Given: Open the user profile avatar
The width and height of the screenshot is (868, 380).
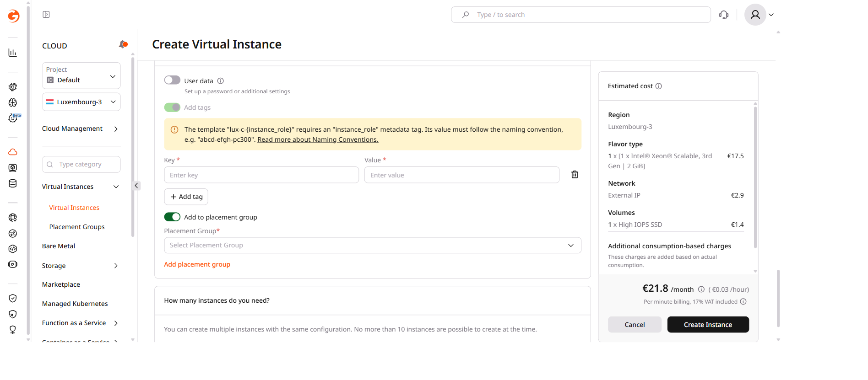Looking at the screenshot, I should pyautogui.click(x=755, y=15).
